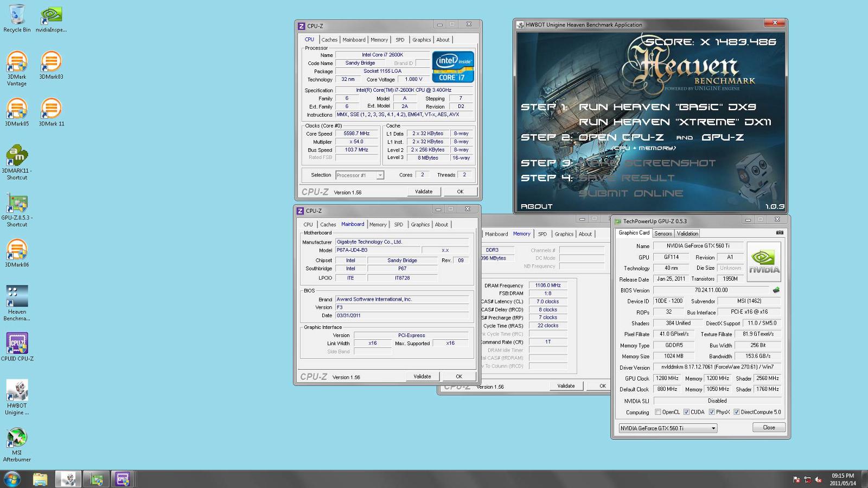Click Open CPU-Z and GPU-Z step text

coord(661,137)
